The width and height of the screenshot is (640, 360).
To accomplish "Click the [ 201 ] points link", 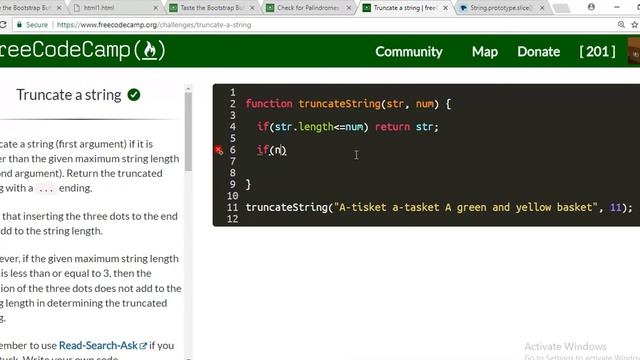I will (597, 52).
